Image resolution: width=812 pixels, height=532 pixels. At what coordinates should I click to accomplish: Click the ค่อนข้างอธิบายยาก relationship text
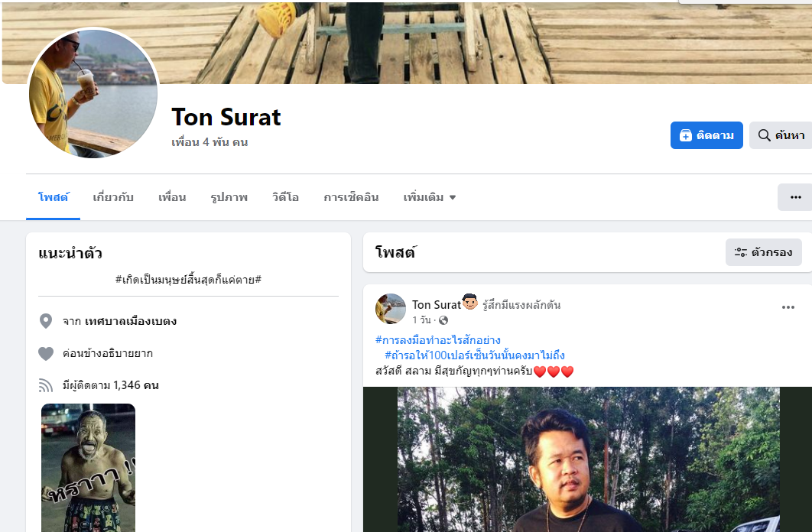[x=108, y=353]
